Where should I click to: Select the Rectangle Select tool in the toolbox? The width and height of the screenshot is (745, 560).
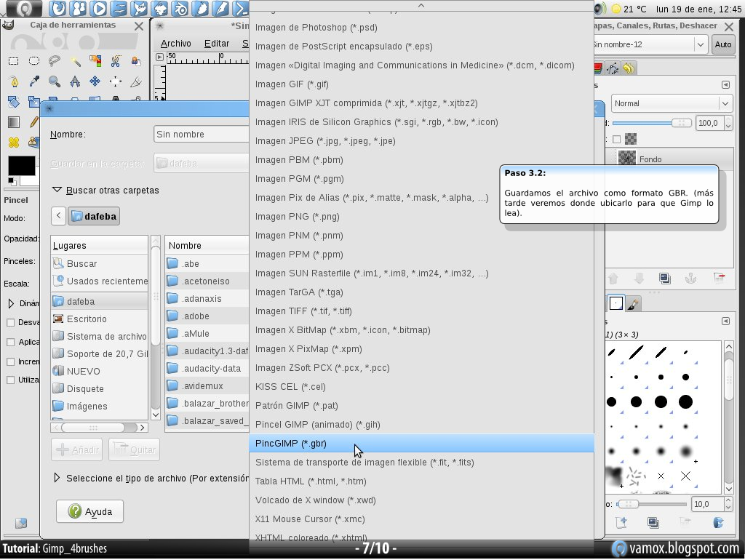13,61
